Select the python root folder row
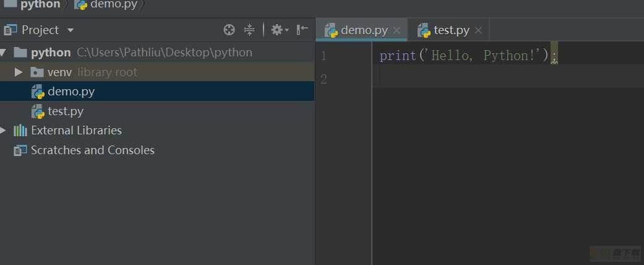The image size is (644, 265). tap(157, 53)
